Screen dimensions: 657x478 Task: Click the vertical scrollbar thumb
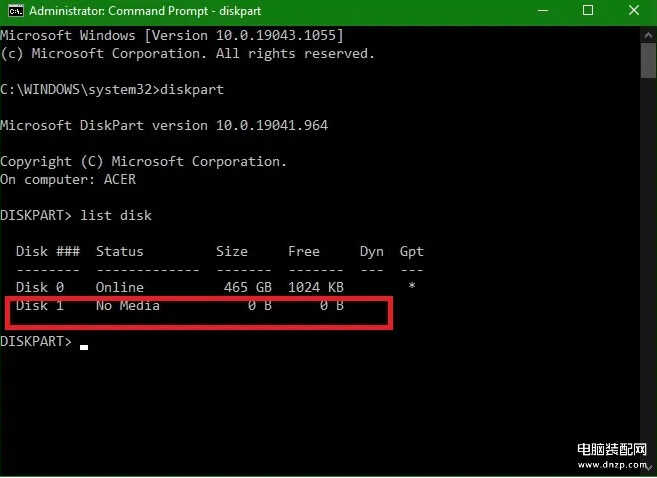tap(648, 61)
